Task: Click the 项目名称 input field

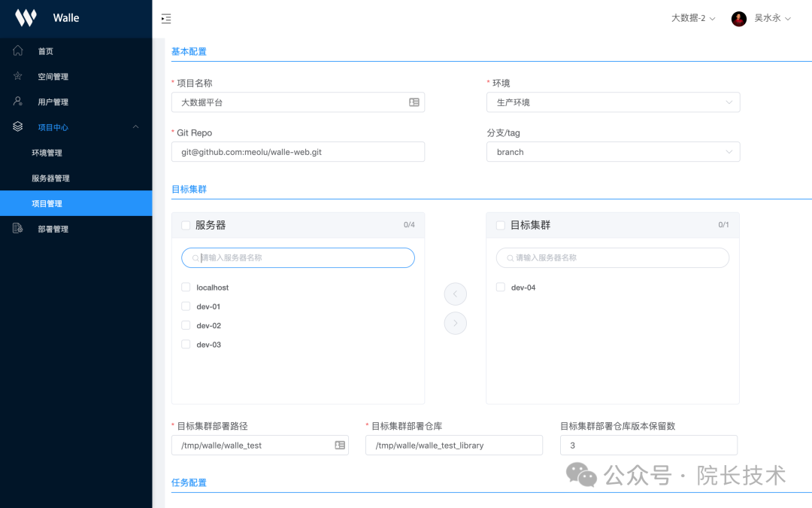Action: click(x=298, y=102)
